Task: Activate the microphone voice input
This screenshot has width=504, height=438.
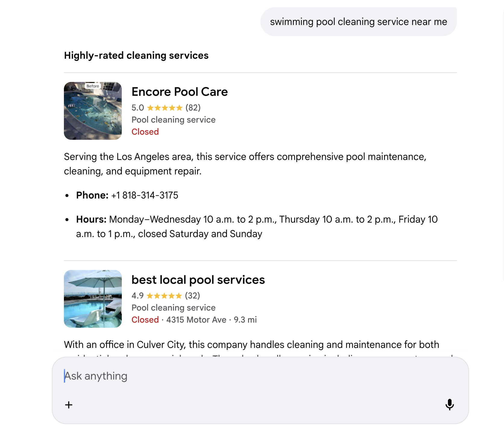Action: coord(449,405)
